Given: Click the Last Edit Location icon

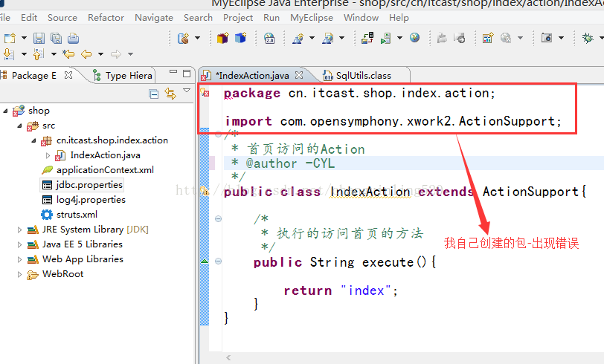Looking at the screenshot, I should (68, 54).
